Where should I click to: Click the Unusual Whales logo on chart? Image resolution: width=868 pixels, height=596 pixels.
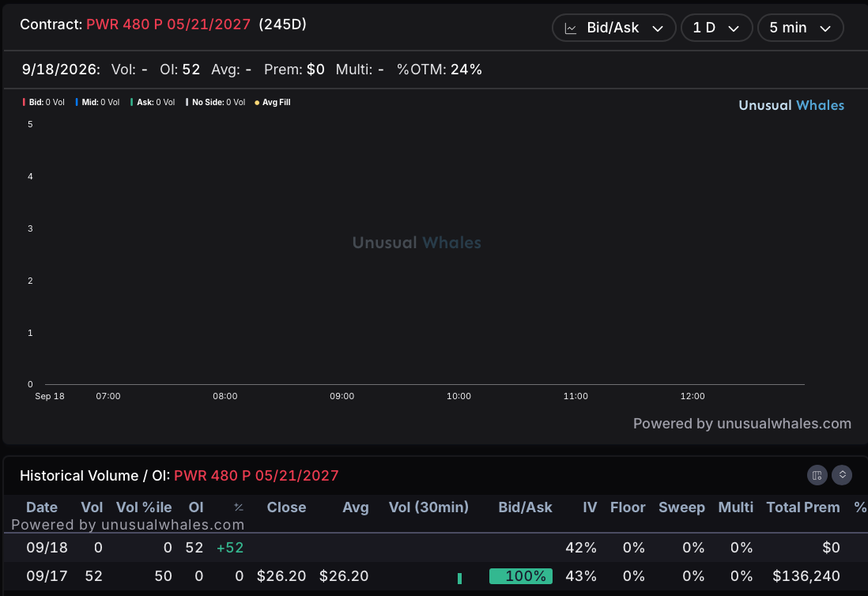tap(791, 105)
